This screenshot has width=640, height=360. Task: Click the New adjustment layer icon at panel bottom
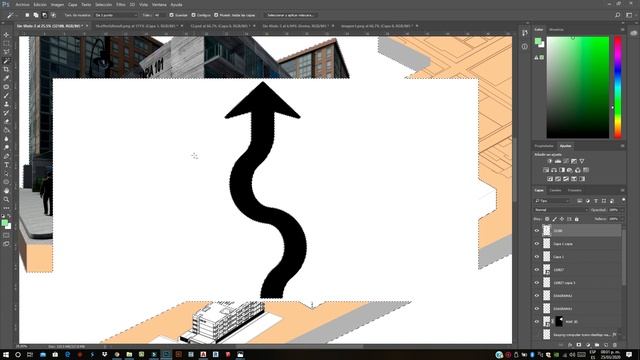click(x=588, y=345)
